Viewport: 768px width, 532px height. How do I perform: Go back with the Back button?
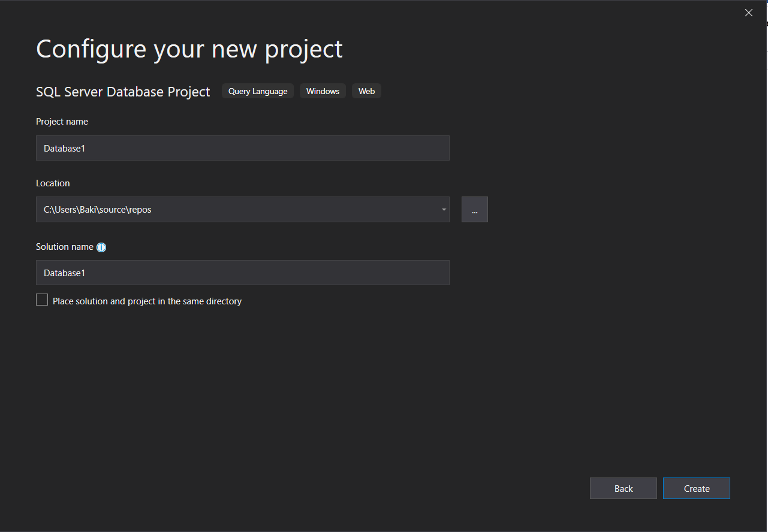click(x=623, y=488)
